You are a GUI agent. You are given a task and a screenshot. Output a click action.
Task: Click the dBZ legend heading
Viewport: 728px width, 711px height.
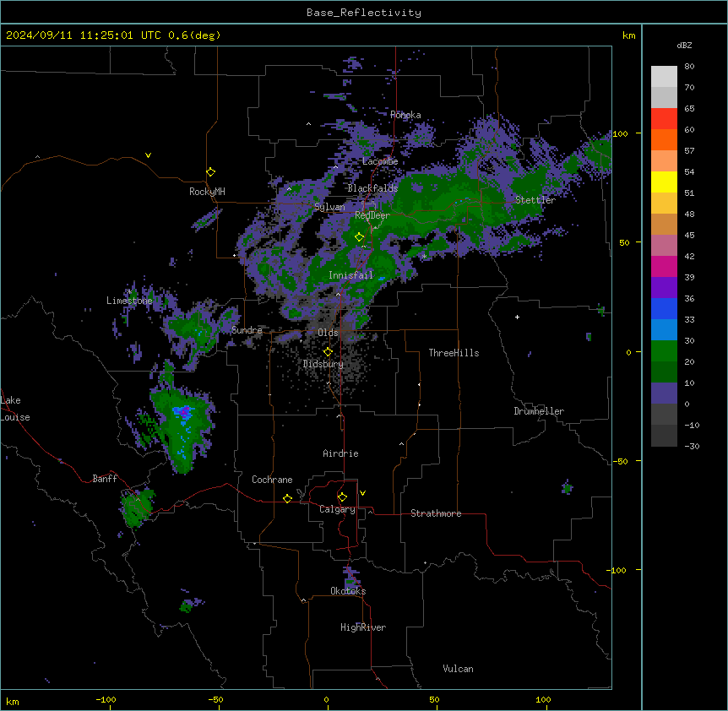click(684, 45)
